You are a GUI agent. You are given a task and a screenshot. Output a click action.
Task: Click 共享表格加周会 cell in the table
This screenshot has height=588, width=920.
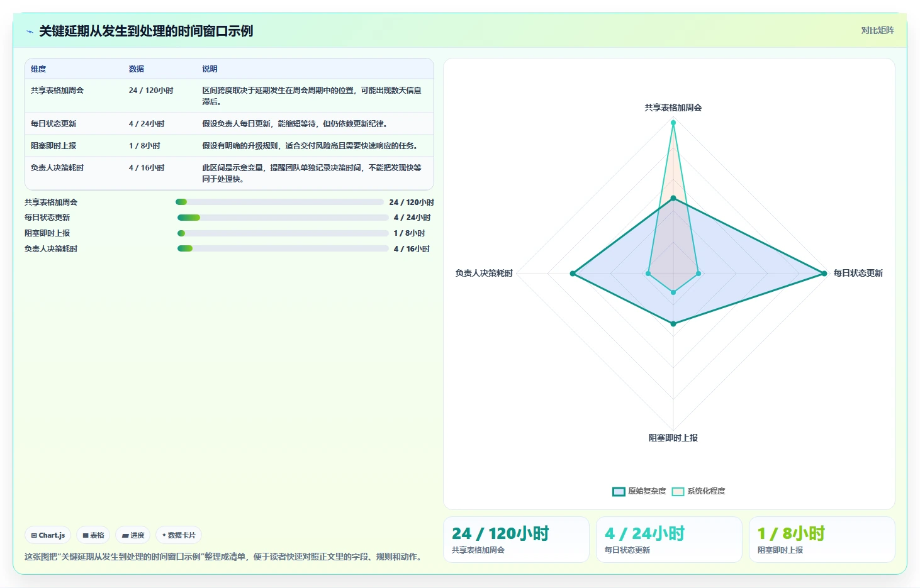pos(57,91)
